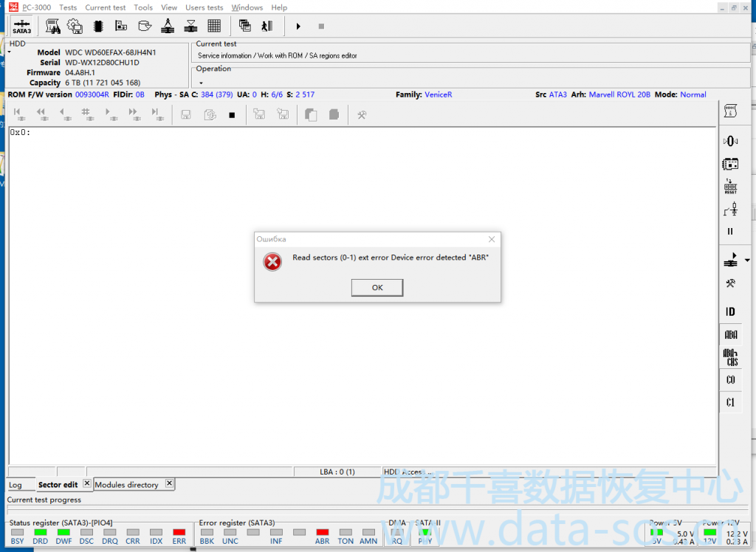
Task: Click OK in the error dialog
Action: pos(377,287)
